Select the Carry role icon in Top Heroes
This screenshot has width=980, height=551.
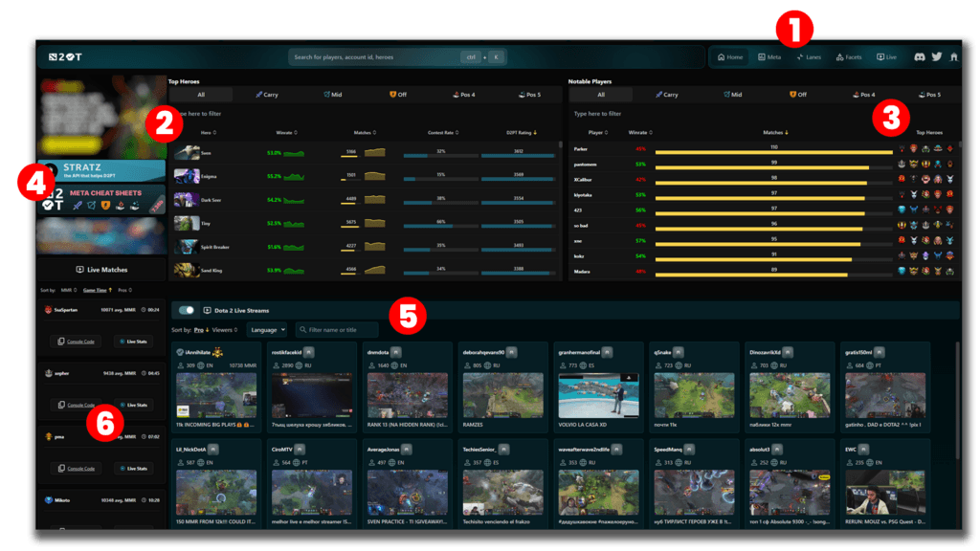pos(258,95)
